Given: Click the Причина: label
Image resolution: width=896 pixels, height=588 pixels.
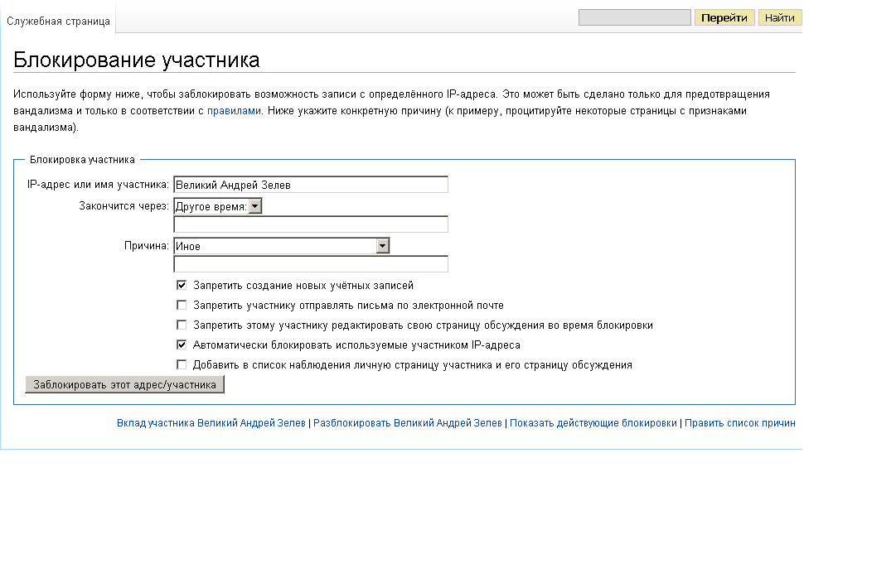Looking at the screenshot, I should 146,246.
